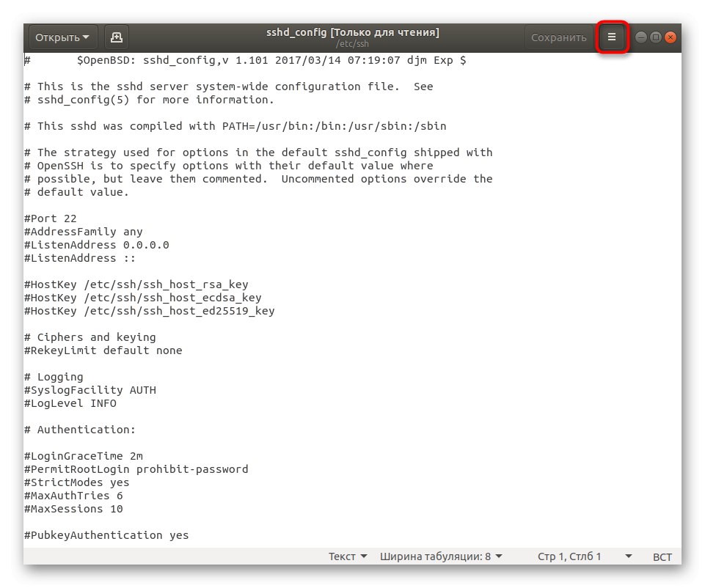Click the new document tab icon
705x588 pixels.
tap(117, 37)
